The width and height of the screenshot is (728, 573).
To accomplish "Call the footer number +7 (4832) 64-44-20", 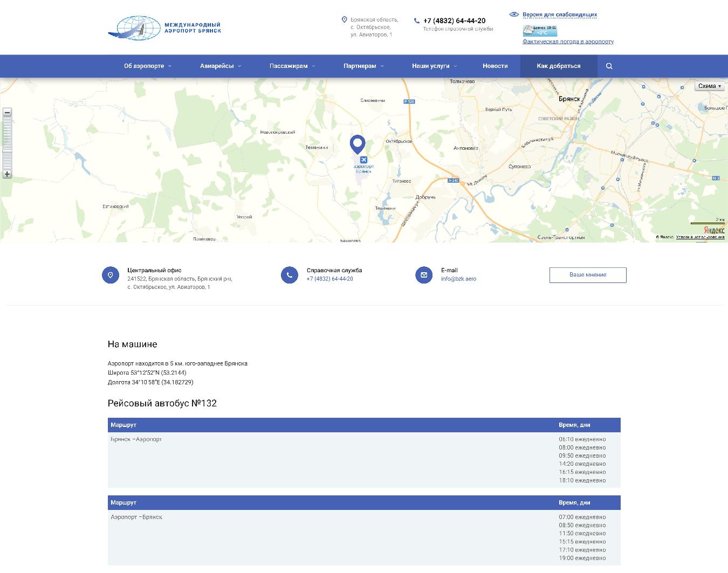I will coord(330,279).
